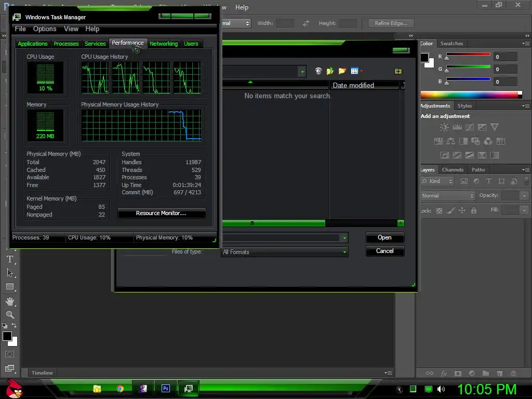Click the blue B color slider
The height and width of the screenshot is (399, 532).
pos(468,79)
